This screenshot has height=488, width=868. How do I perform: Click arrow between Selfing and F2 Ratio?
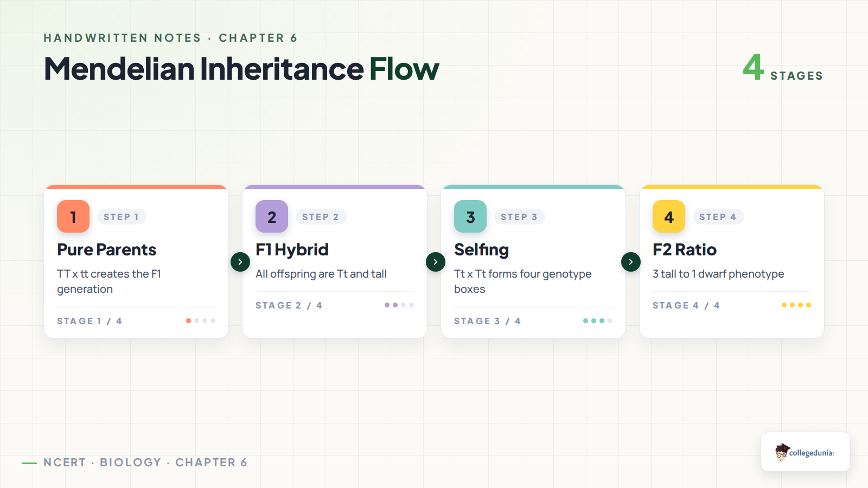[631, 262]
